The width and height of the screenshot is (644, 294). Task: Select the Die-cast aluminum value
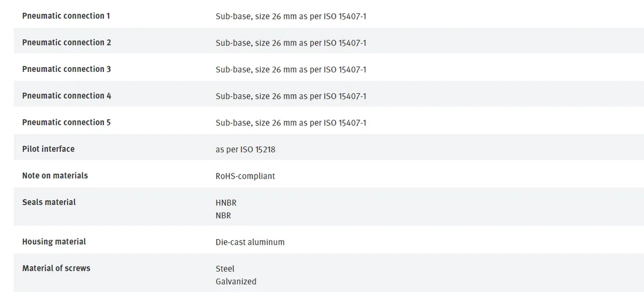point(250,242)
